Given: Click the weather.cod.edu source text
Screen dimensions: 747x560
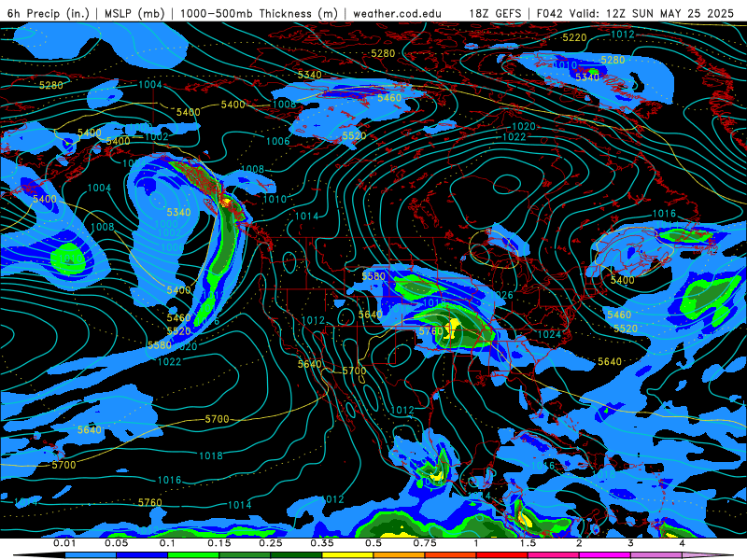Looking at the screenshot, I should click(397, 13).
